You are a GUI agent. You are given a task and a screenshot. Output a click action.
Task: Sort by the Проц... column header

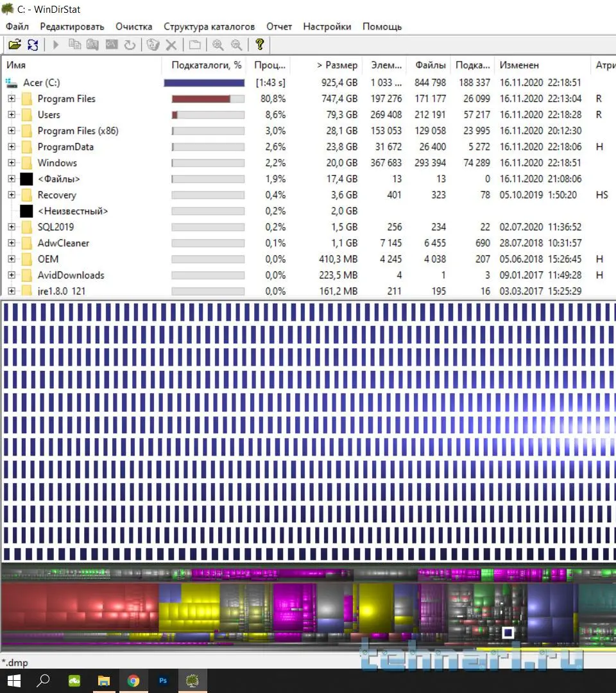click(x=268, y=65)
